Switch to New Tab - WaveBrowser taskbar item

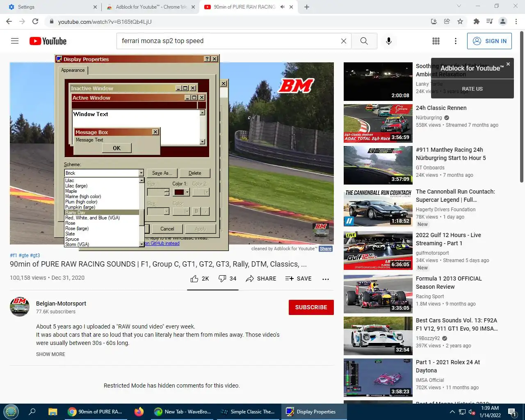183,412
